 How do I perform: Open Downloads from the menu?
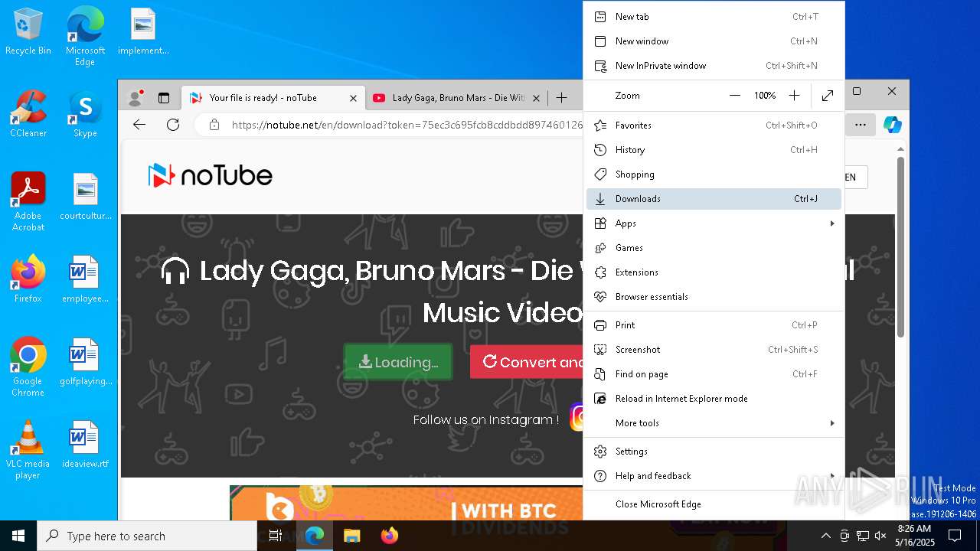pos(714,199)
